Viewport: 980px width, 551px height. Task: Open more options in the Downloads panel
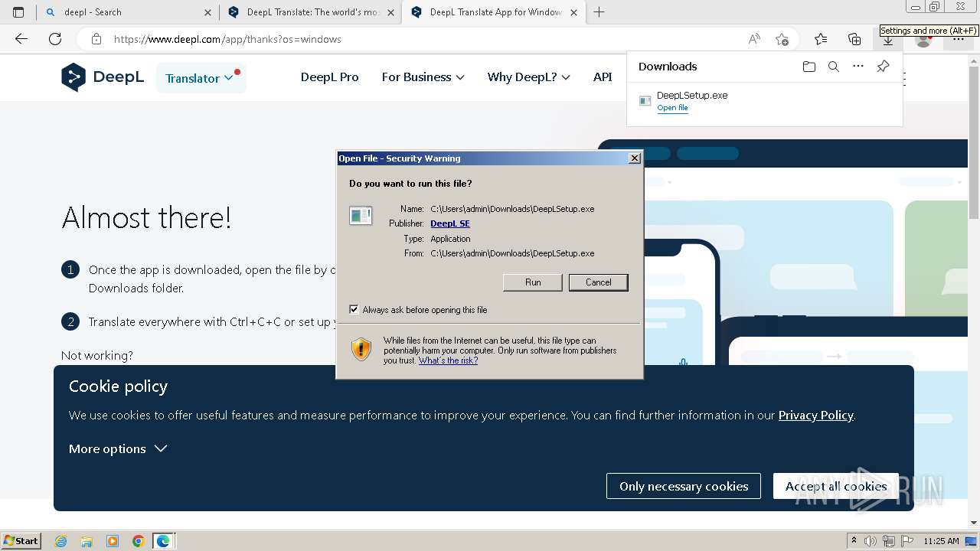[858, 67]
